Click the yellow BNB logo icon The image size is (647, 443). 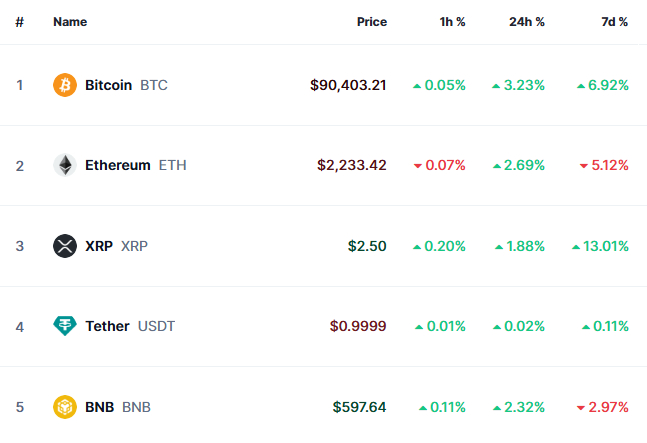pos(65,407)
